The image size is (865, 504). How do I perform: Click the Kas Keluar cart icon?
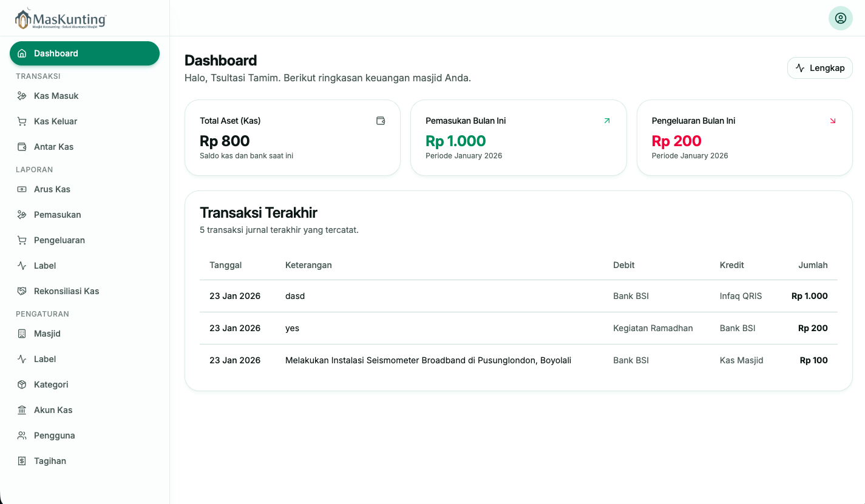22,121
